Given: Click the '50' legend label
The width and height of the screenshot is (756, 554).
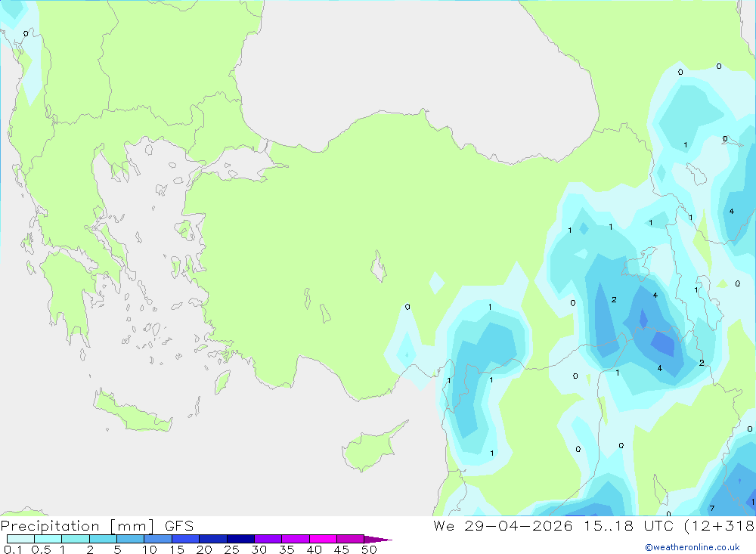Looking at the screenshot, I should 369,549.
